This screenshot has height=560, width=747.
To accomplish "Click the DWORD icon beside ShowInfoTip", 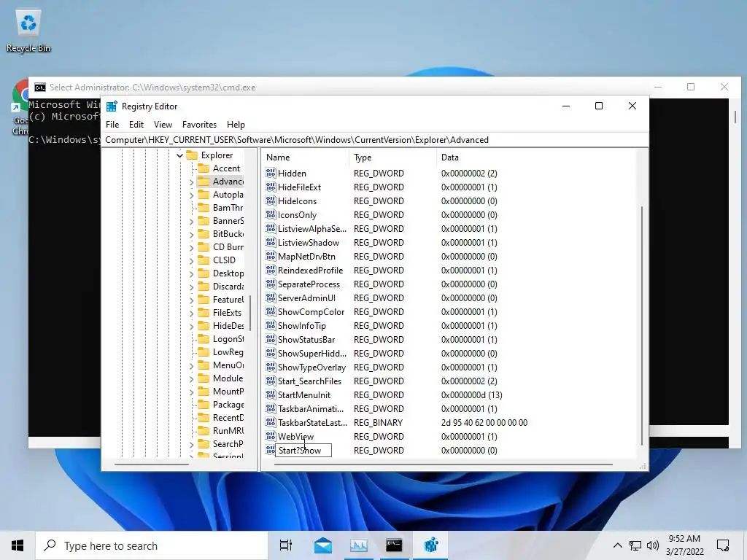I will (271, 325).
